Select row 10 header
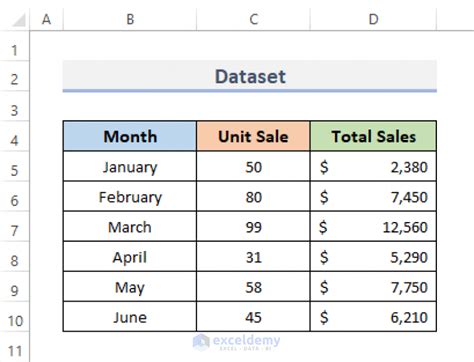 point(14,321)
